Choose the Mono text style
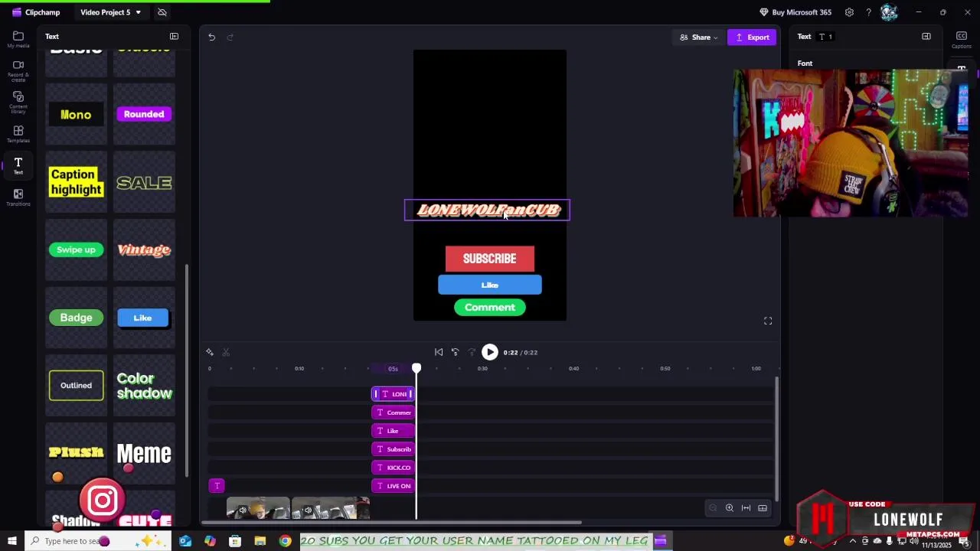This screenshot has height=551, width=980. coord(76,114)
